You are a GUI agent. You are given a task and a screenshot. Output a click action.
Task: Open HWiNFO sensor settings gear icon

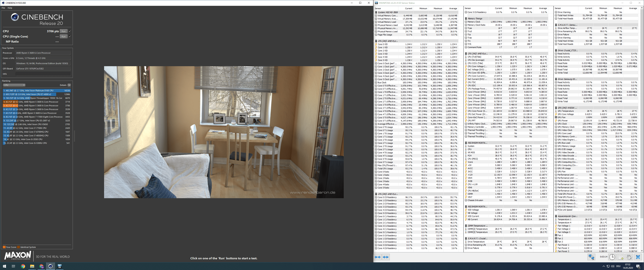coord(629,257)
